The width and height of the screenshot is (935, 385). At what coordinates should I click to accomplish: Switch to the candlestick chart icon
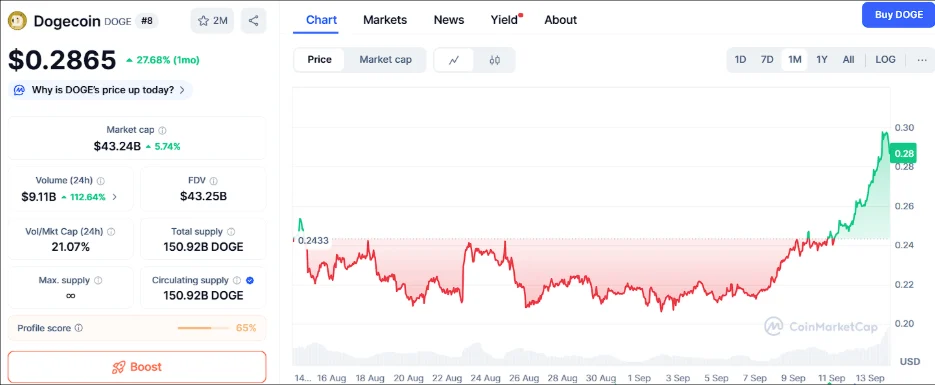[494, 60]
